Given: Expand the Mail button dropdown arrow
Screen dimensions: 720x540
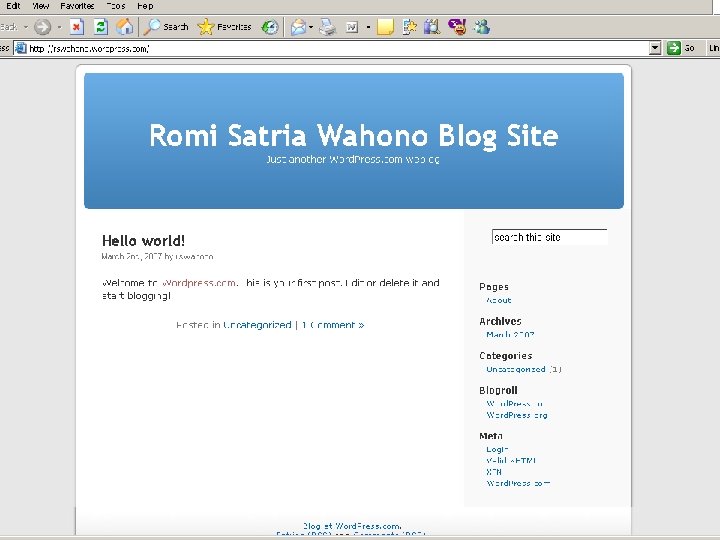Looking at the screenshot, I should (311, 27).
